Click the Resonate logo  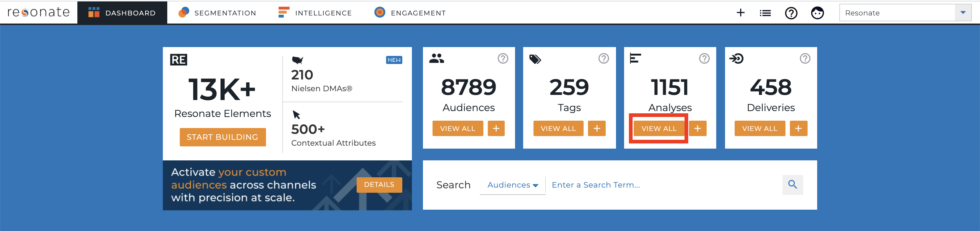(x=38, y=13)
